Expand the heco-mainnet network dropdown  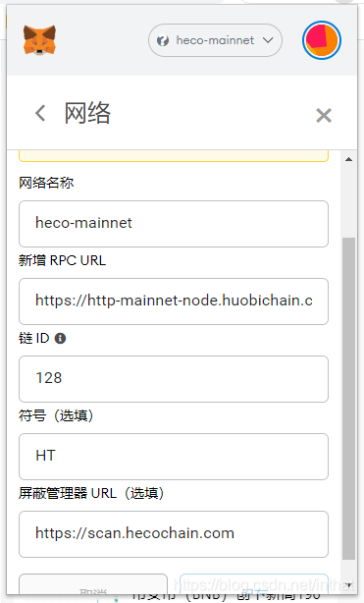click(x=215, y=40)
